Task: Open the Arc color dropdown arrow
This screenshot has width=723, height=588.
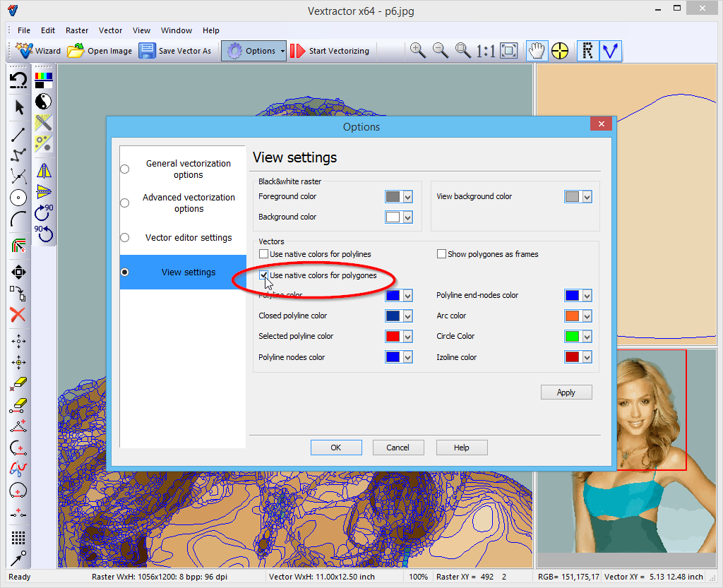Action: click(587, 316)
